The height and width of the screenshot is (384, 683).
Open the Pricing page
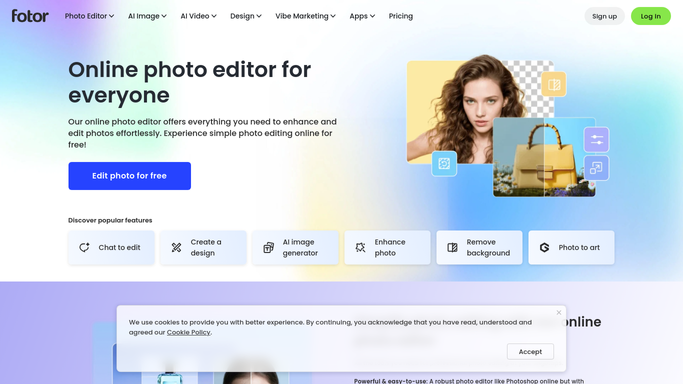(x=401, y=16)
